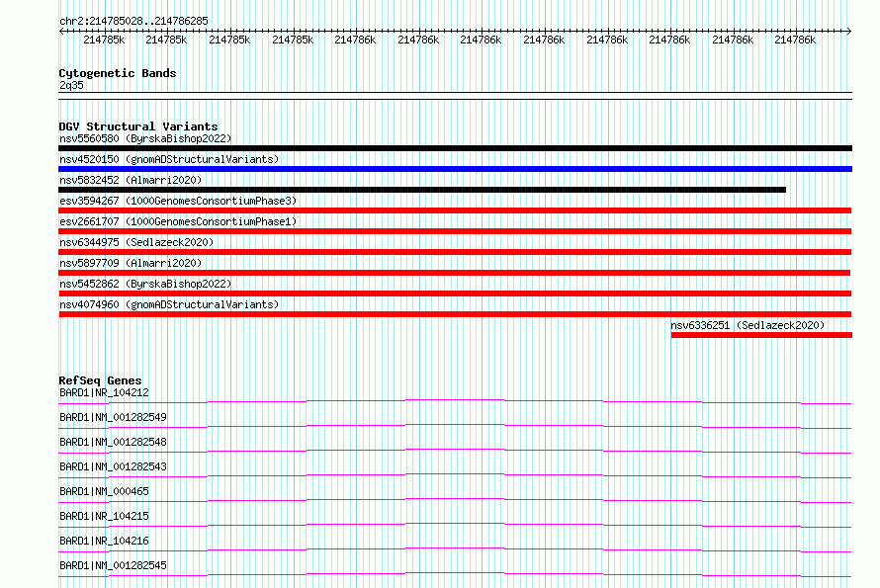Select transcript BARD1|NM_000465
This screenshot has height=588, width=880.
104,491
